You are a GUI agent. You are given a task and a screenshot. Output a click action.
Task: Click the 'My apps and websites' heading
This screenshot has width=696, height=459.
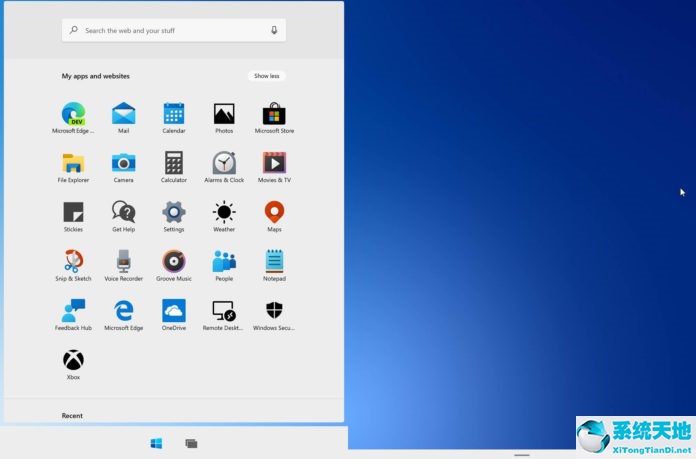click(x=95, y=76)
